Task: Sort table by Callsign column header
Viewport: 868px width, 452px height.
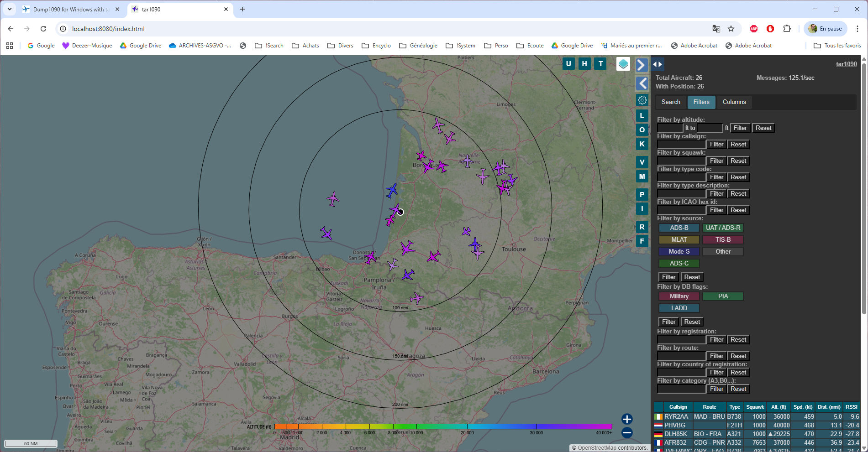Action: pyautogui.click(x=678, y=407)
